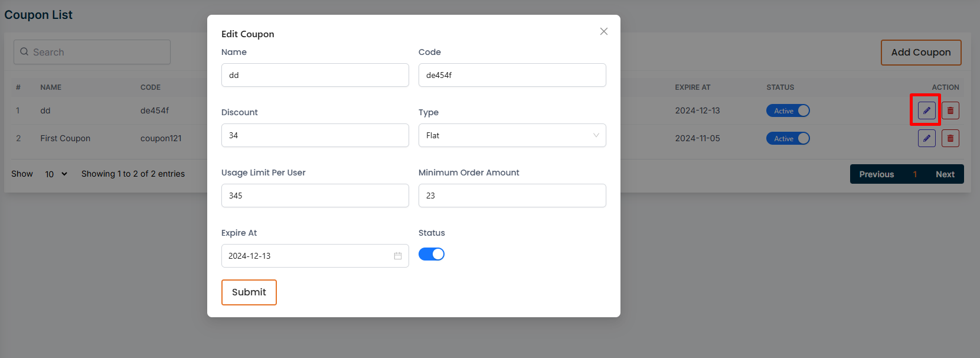The width and height of the screenshot is (980, 358).
Task: Click the Expire At date picker field
Action: pos(307,256)
